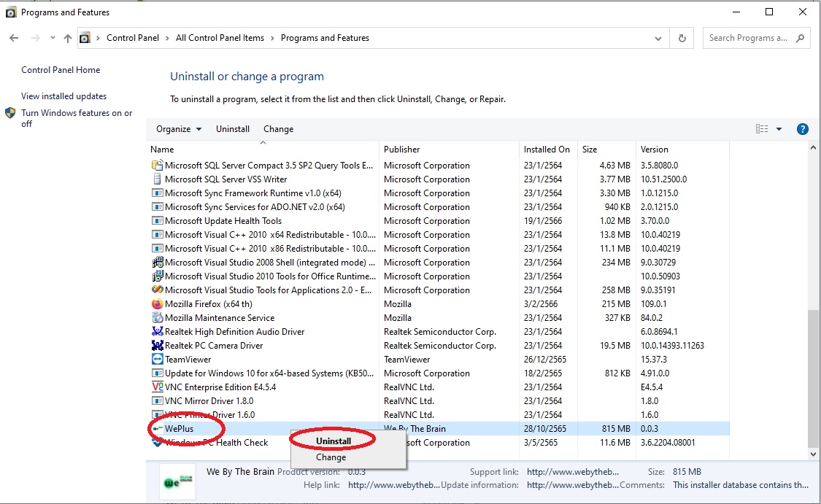Click the VNC Mirror Driver 1.8.0 icon
Screen dimensions: 821x504
click(157, 401)
